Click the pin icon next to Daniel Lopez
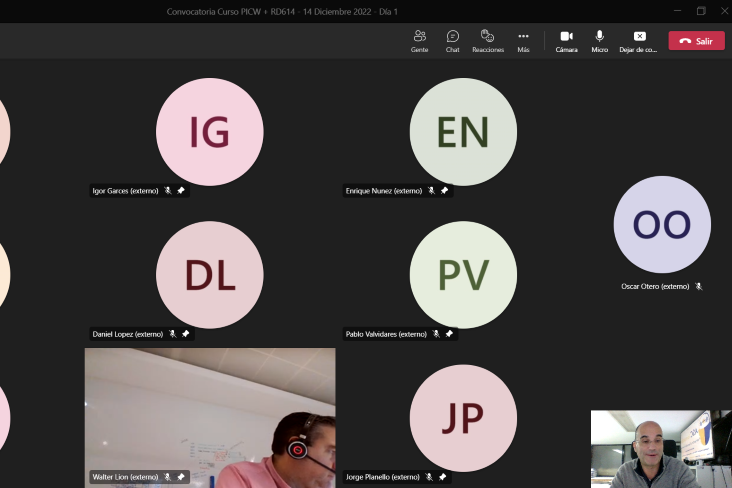Image resolution: width=732 pixels, height=488 pixels. click(x=186, y=334)
